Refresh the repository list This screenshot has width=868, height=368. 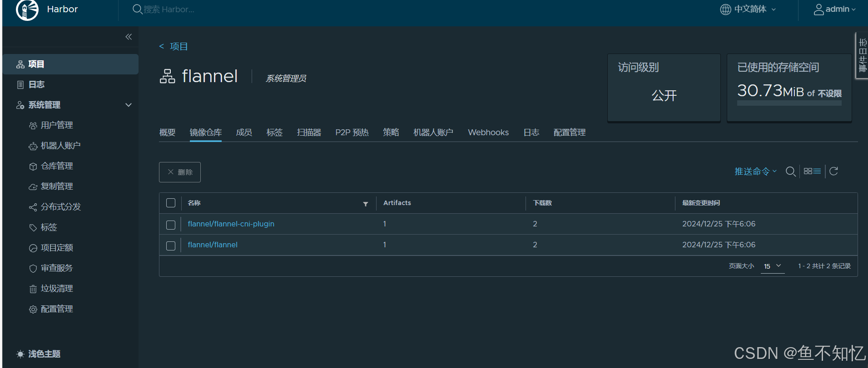click(x=833, y=171)
